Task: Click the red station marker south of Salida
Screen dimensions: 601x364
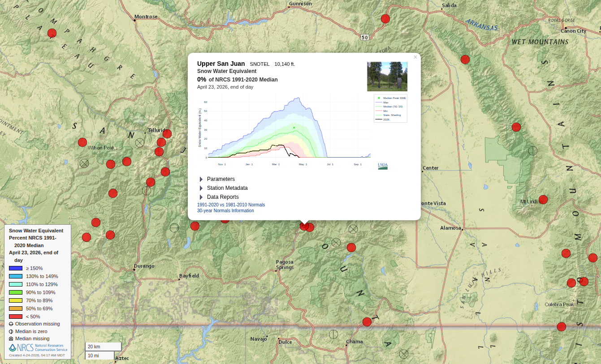Action: (465, 59)
